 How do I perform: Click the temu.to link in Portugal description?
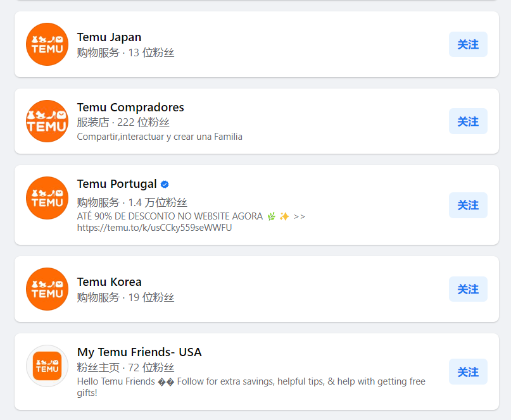154,228
